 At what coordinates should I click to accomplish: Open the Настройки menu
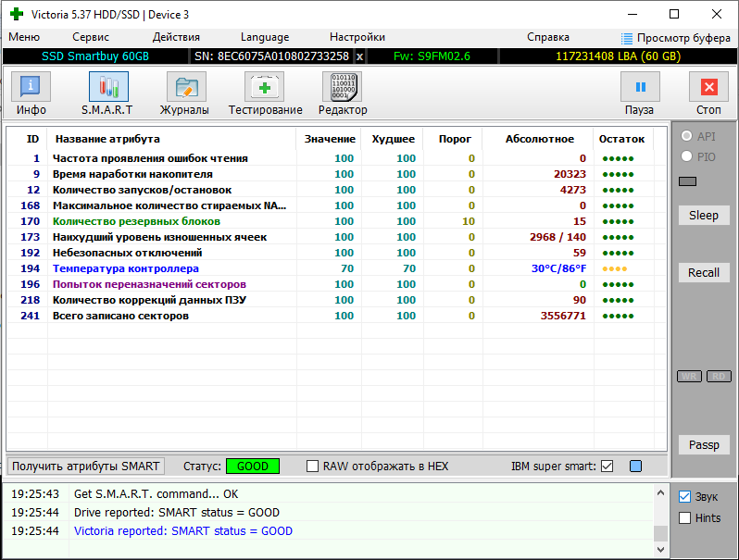(x=357, y=37)
